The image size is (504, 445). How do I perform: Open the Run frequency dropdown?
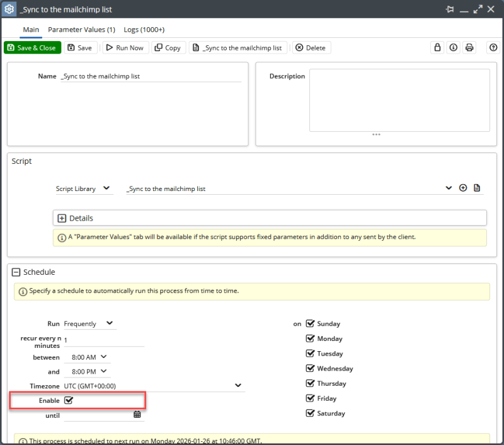tap(89, 323)
